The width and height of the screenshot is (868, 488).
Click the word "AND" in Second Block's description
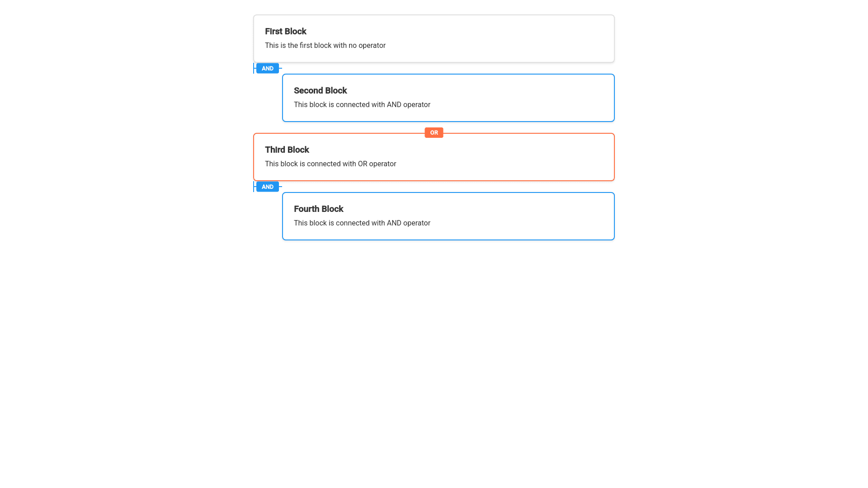click(394, 105)
